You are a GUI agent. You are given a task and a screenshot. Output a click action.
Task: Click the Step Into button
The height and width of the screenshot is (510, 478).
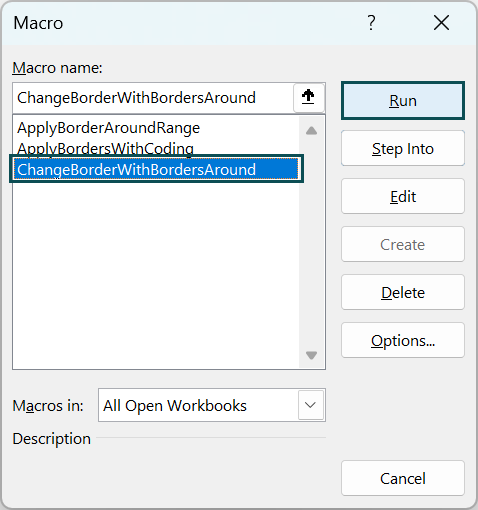click(403, 149)
